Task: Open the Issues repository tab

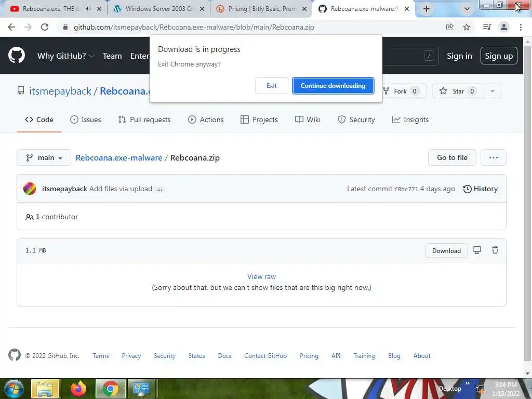Action: point(86,119)
